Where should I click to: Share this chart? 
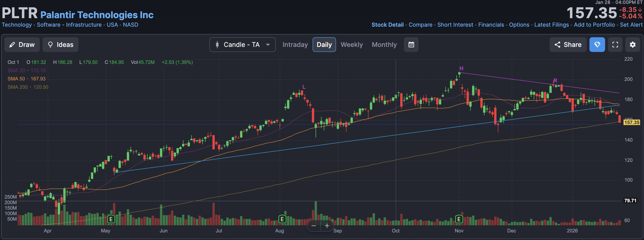coord(568,45)
